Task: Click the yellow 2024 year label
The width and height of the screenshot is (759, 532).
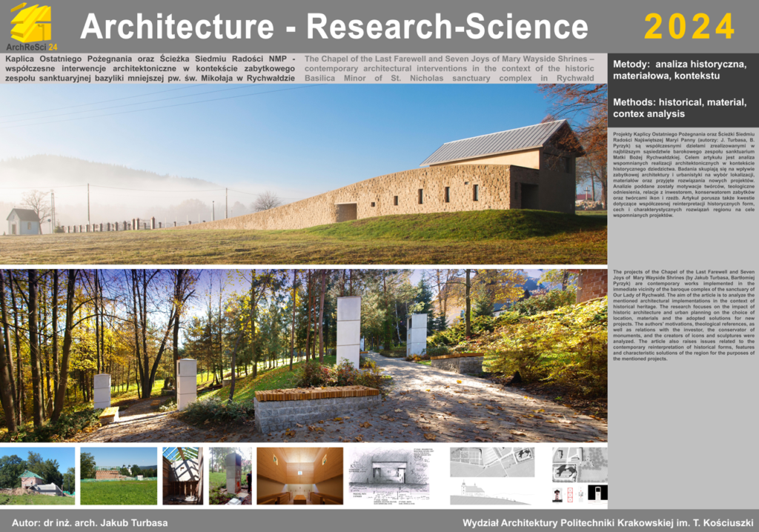Action: tap(689, 27)
